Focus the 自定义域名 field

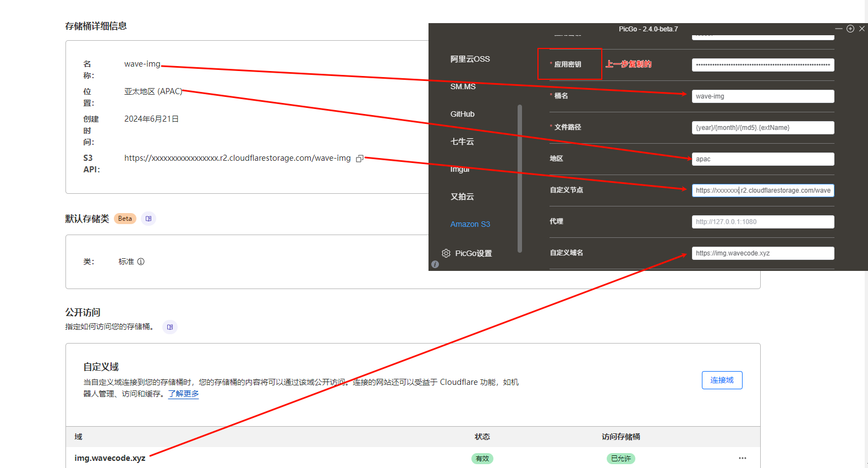(763, 253)
